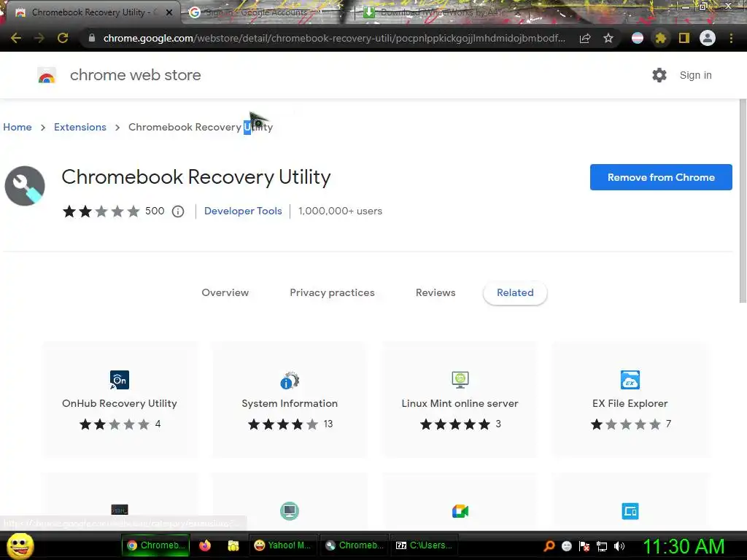Click the Extensions breadcrumb link
Screen dimensions: 747x560
pyautogui.click(x=80, y=127)
